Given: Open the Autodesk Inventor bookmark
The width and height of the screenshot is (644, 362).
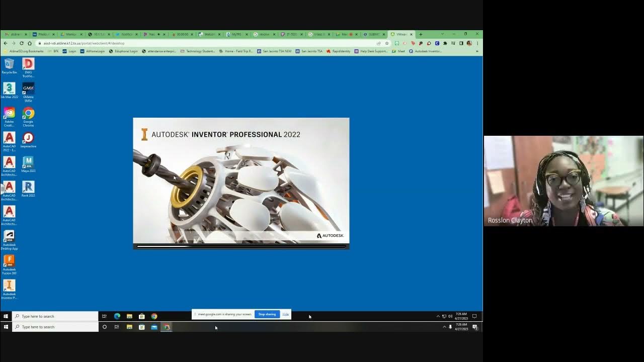Looking at the screenshot, I should point(426,51).
